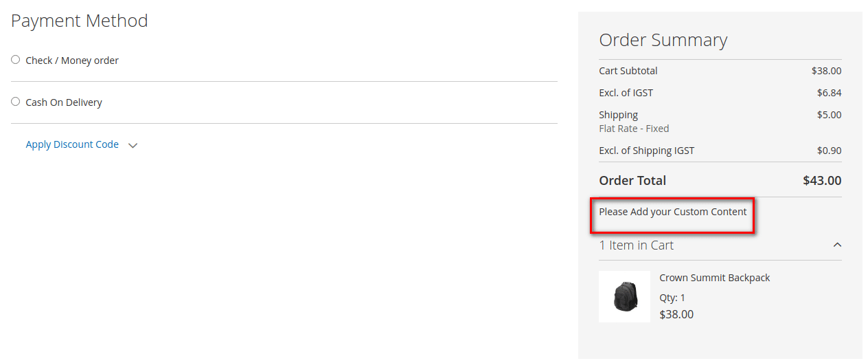Click the "1 Item in Cart" header
The image size is (868, 363).
(636, 245)
